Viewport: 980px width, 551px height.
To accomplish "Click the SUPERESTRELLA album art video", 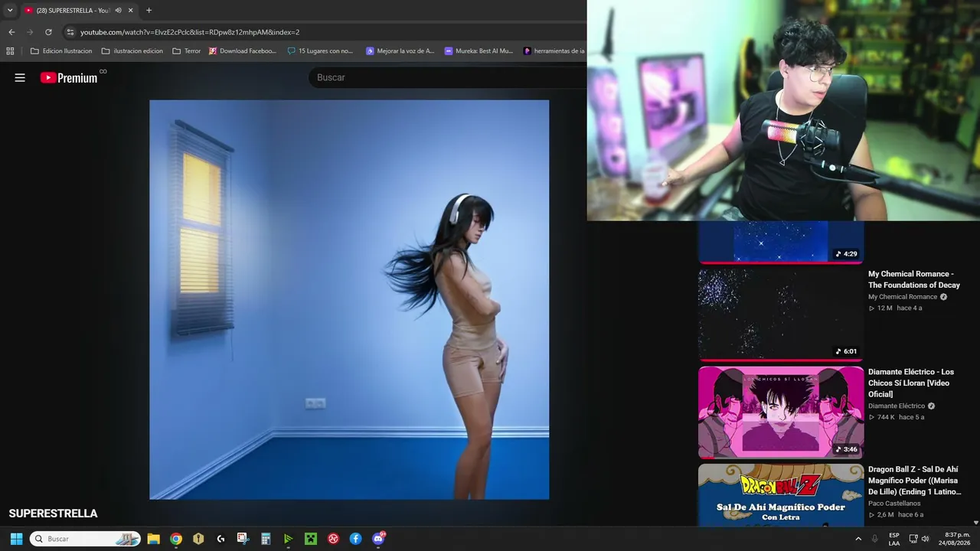I will coord(349,299).
